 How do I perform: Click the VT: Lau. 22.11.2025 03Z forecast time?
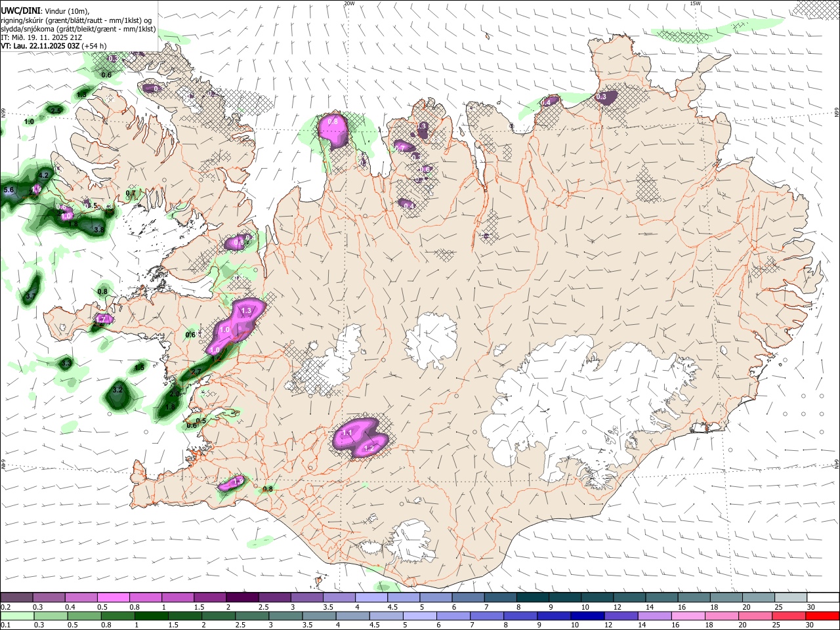(x=40, y=46)
